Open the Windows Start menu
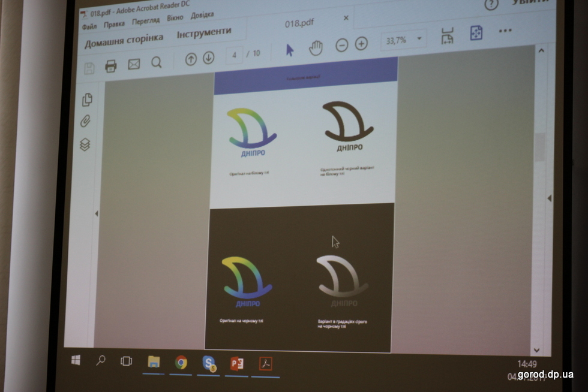The width and height of the screenshot is (588, 392). tap(76, 360)
